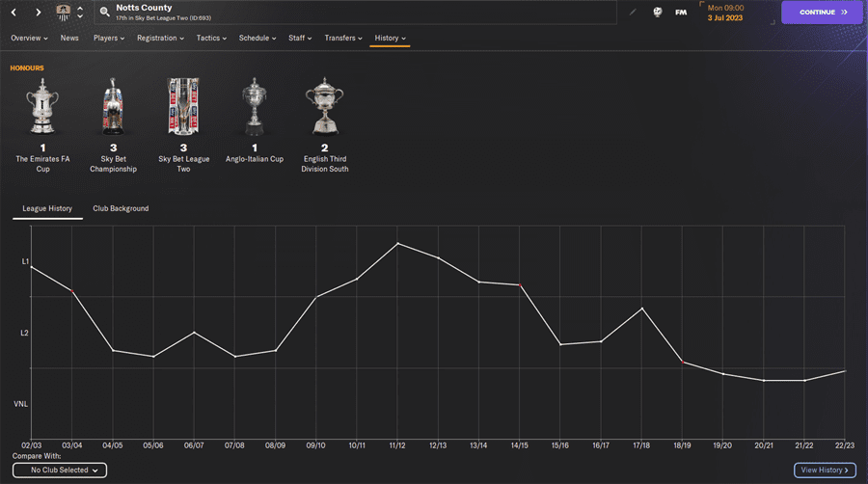Click the Sky Bet Championship trophy
The width and height of the screenshot is (868, 484).
point(113,106)
